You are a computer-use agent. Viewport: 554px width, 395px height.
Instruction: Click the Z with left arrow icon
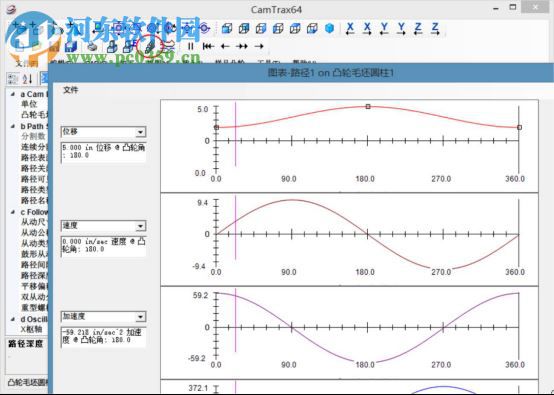pos(418,29)
